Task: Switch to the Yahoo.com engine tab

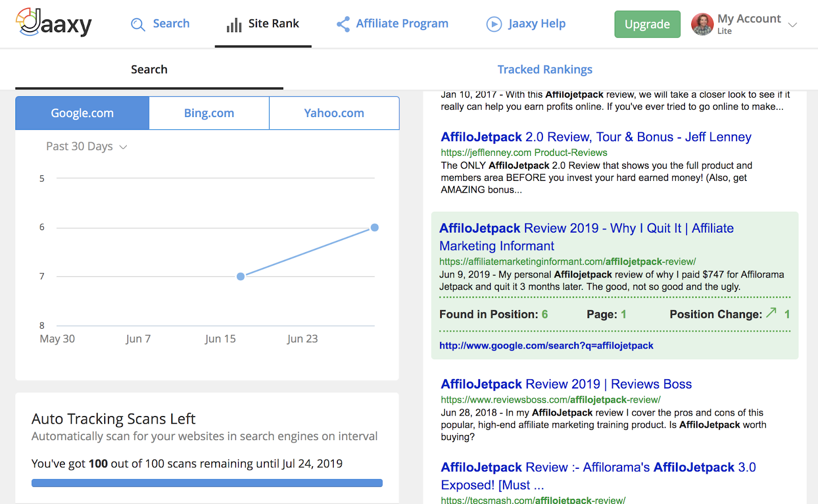Action: tap(334, 113)
